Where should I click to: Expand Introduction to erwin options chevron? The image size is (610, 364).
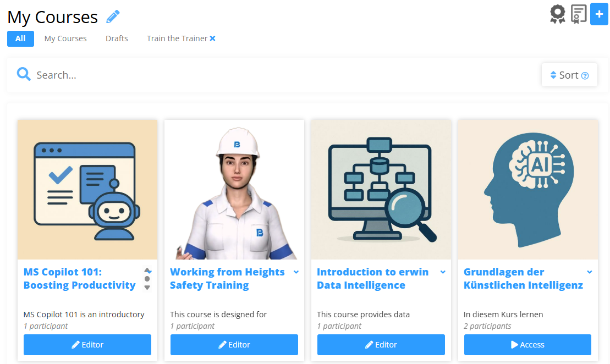pyautogui.click(x=443, y=272)
